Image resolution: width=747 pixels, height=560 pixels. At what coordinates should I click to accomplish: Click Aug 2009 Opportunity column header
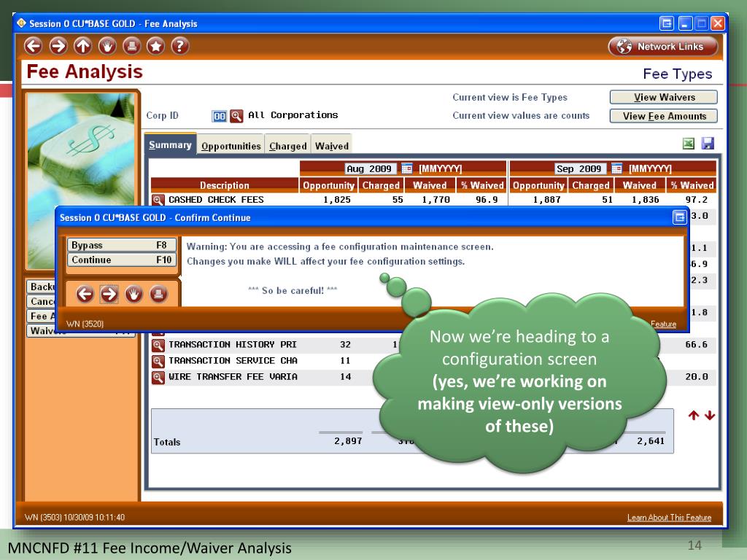(x=328, y=185)
